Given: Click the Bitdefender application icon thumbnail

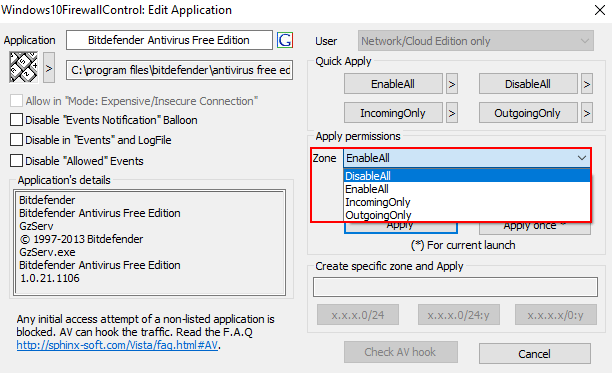Looking at the screenshot, I should point(23,67).
